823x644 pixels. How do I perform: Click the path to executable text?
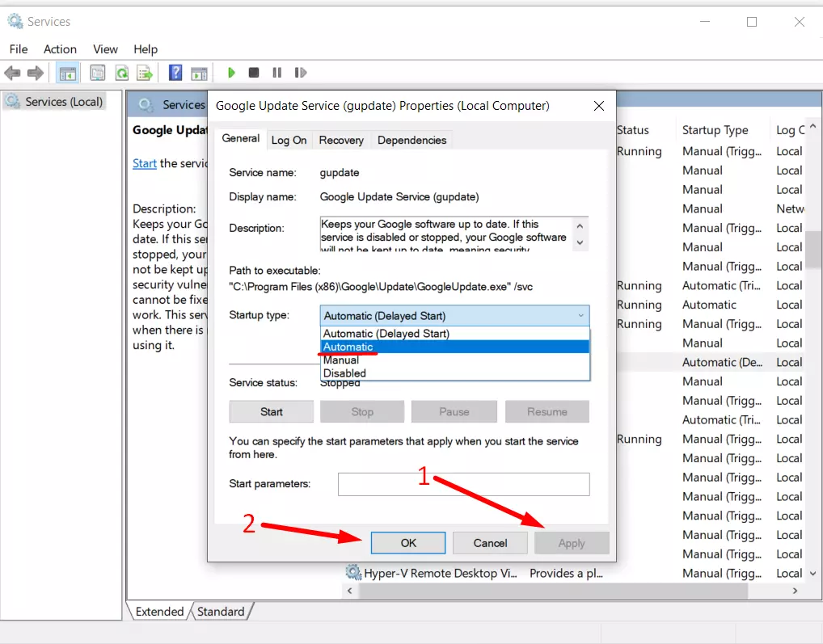[381, 287]
